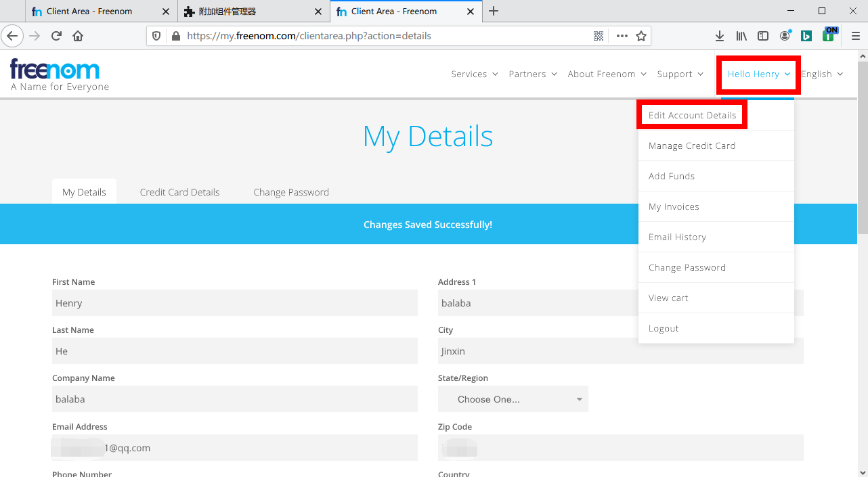
Task: Select My Invoices in the user menu
Action: (x=674, y=206)
